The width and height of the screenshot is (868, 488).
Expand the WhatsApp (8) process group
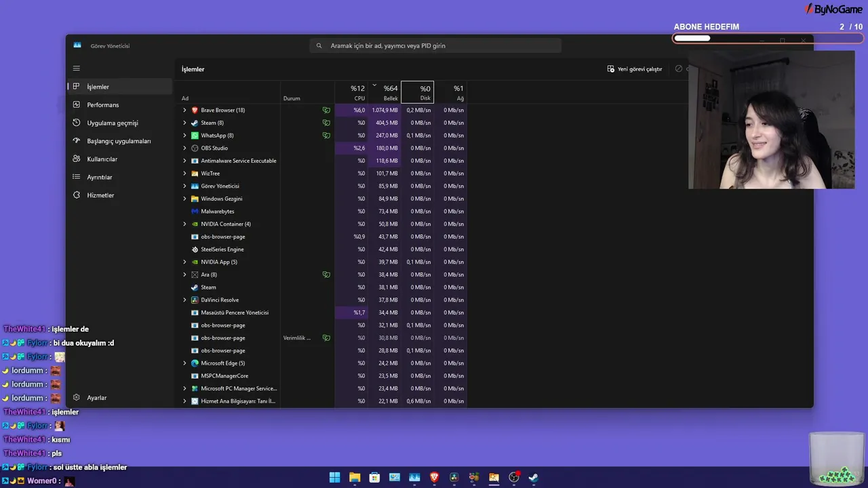(x=184, y=136)
